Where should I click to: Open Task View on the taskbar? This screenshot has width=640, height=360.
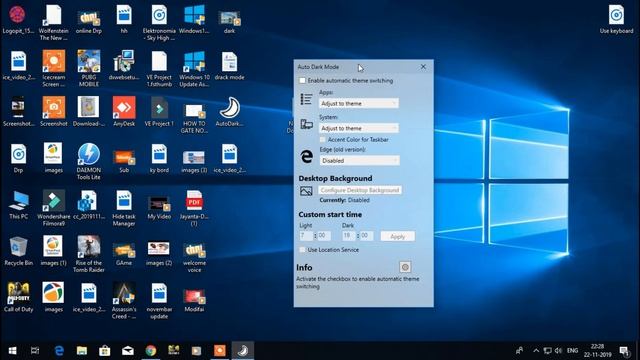pos(35,351)
